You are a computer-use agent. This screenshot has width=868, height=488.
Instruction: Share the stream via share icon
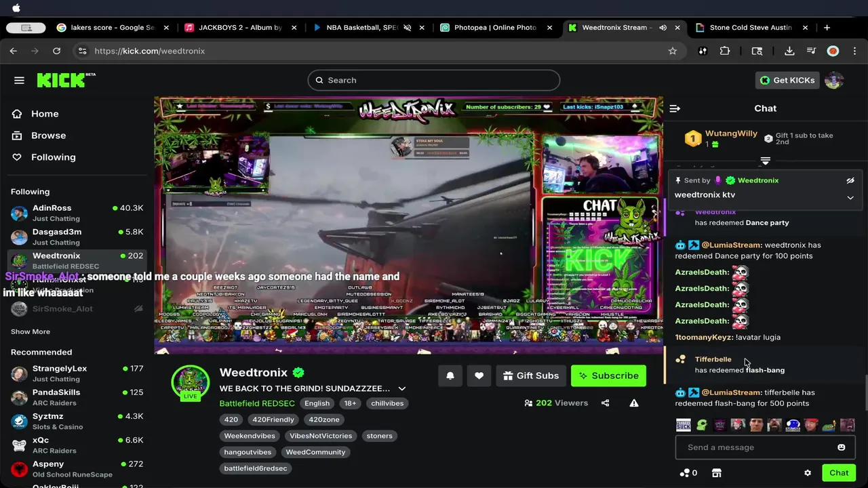tap(605, 403)
